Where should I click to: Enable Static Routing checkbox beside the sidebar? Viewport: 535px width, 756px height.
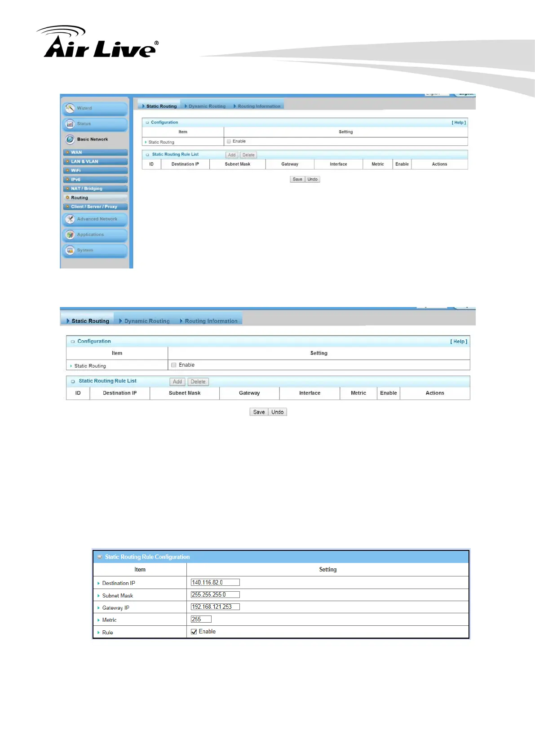(x=229, y=141)
